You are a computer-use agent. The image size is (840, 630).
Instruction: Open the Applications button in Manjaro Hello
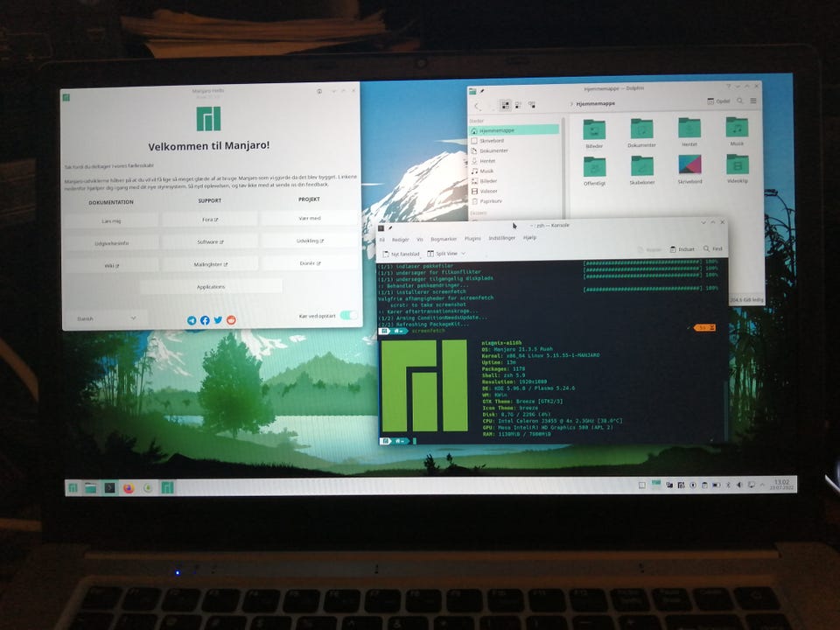pos(211,287)
